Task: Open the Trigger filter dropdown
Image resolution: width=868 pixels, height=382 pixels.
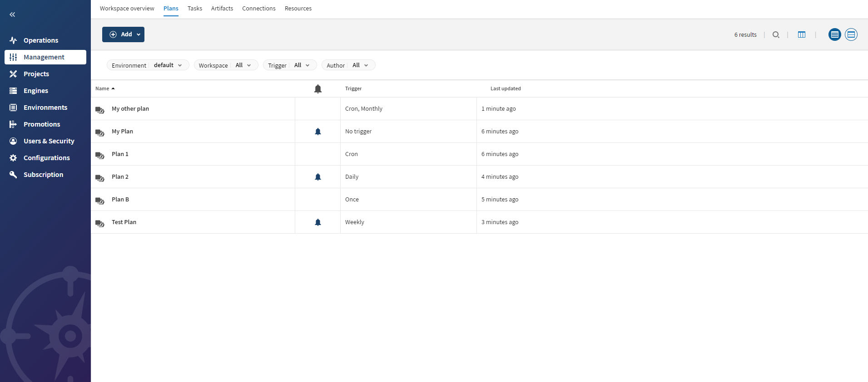Action: click(x=290, y=65)
